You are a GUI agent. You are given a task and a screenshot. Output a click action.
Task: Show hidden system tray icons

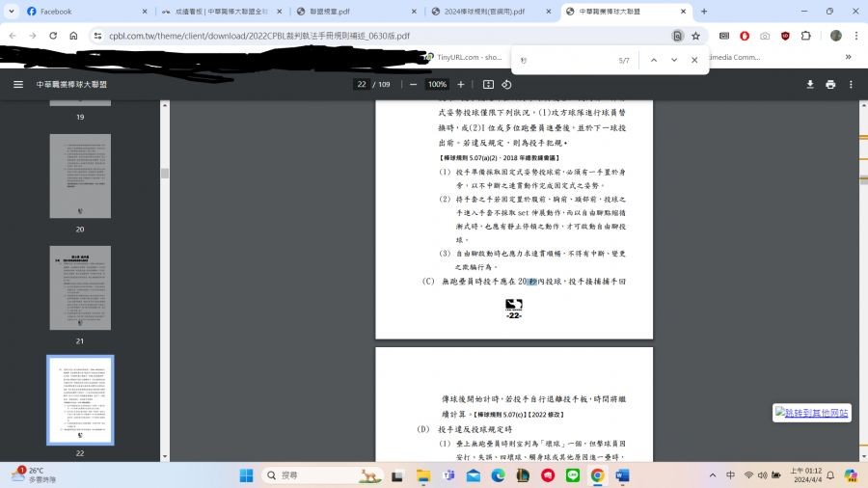pyautogui.click(x=713, y=475)
